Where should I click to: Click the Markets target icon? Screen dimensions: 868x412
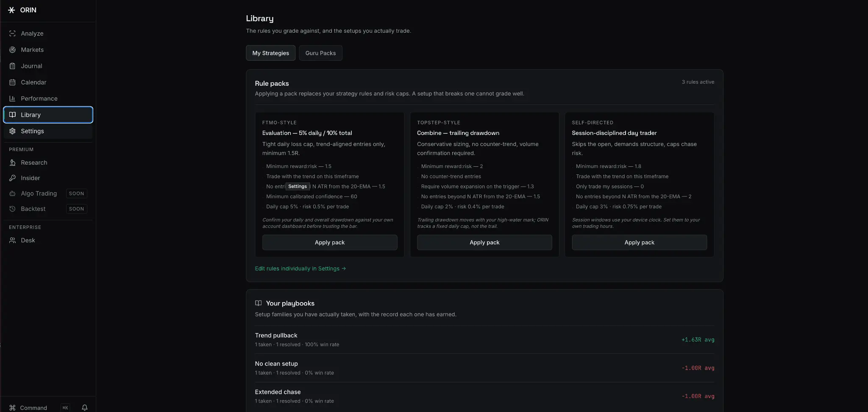click(12, 50)
